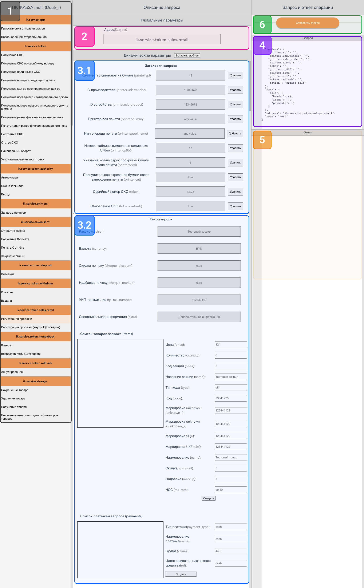364x588 pixels.
Task: Focus the Цена (price) item field
Action: (230, 344)
